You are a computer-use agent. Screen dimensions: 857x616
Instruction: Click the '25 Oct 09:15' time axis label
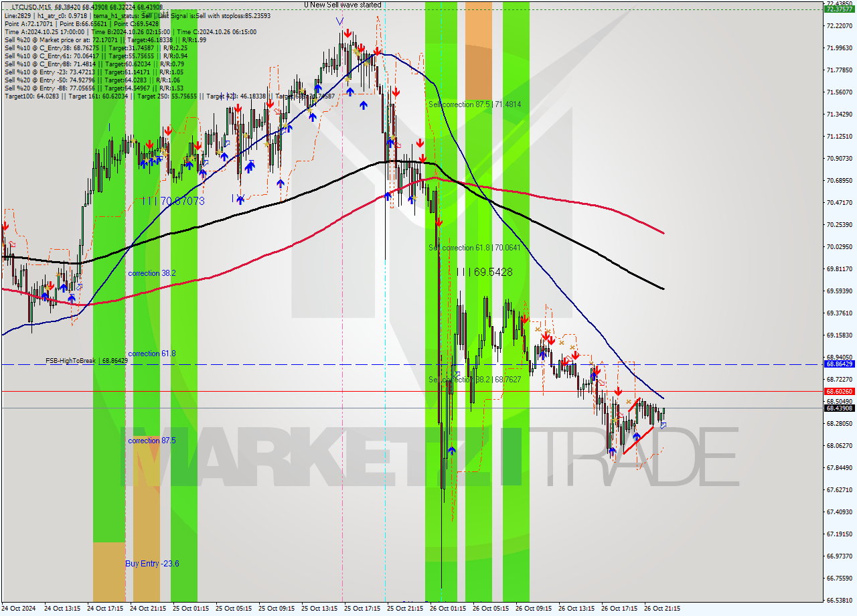277,609
